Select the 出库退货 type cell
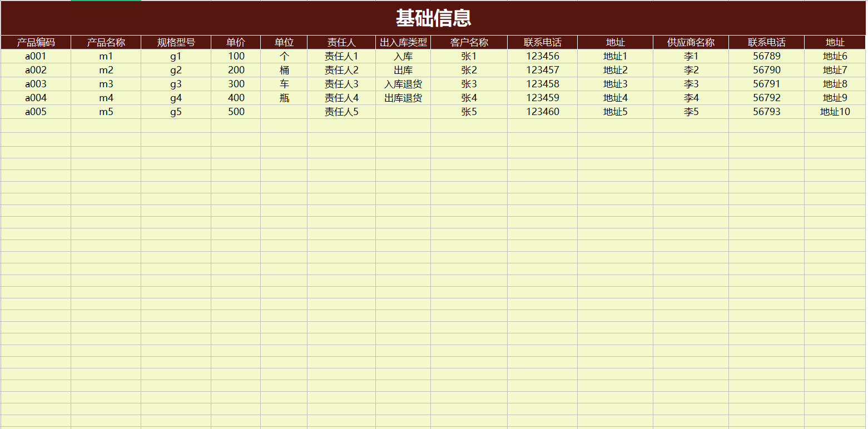This screenshot has height=429, width=868. pos(403,98)
